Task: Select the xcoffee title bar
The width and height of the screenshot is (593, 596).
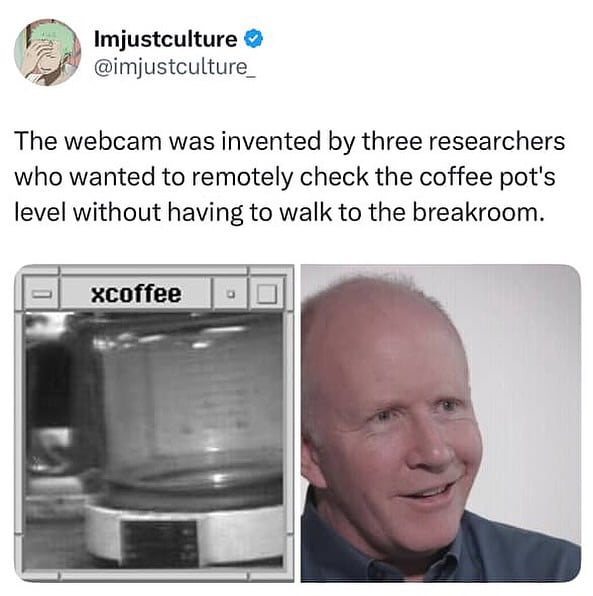Action: (136, 293)
